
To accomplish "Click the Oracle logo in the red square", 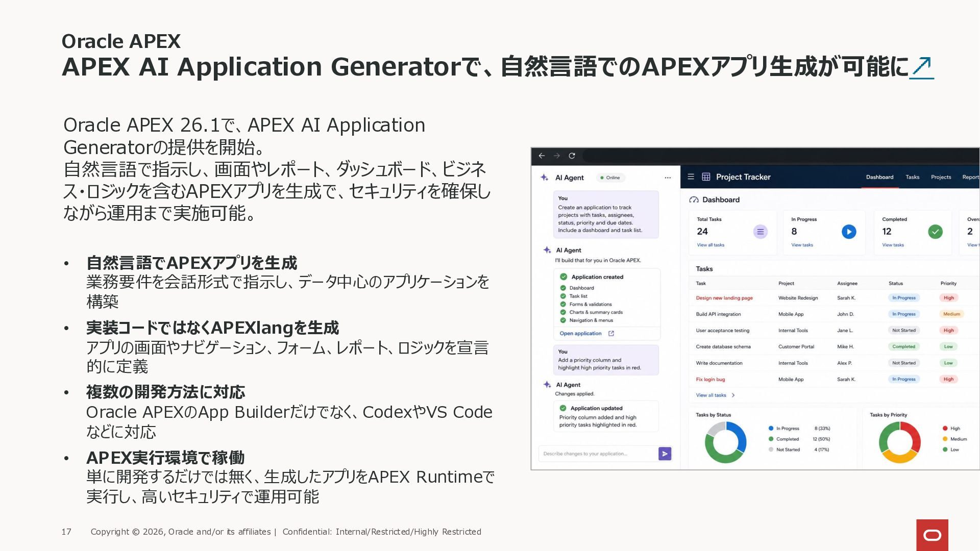I will [932, 535].
